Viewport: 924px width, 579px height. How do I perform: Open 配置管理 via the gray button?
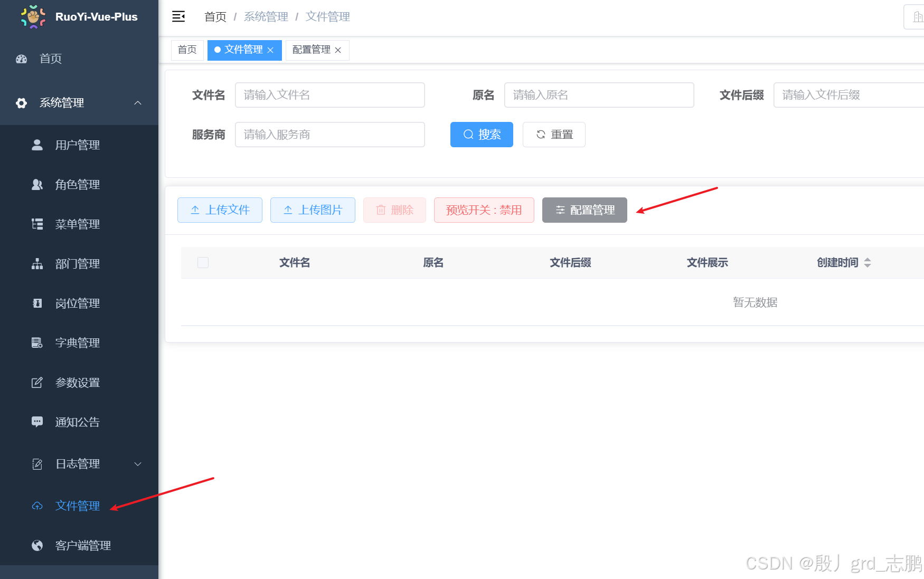pyautogui.click(x=584, y=210)
